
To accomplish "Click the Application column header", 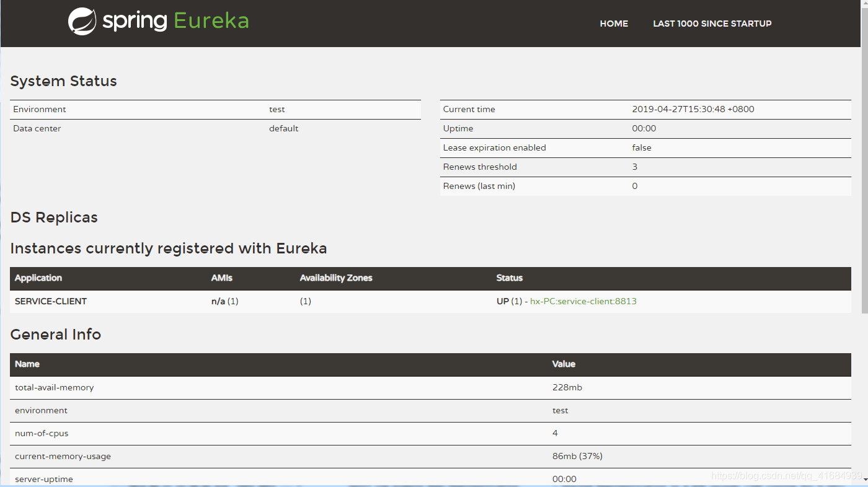I will pyautogui.click(x=38, y=278).
